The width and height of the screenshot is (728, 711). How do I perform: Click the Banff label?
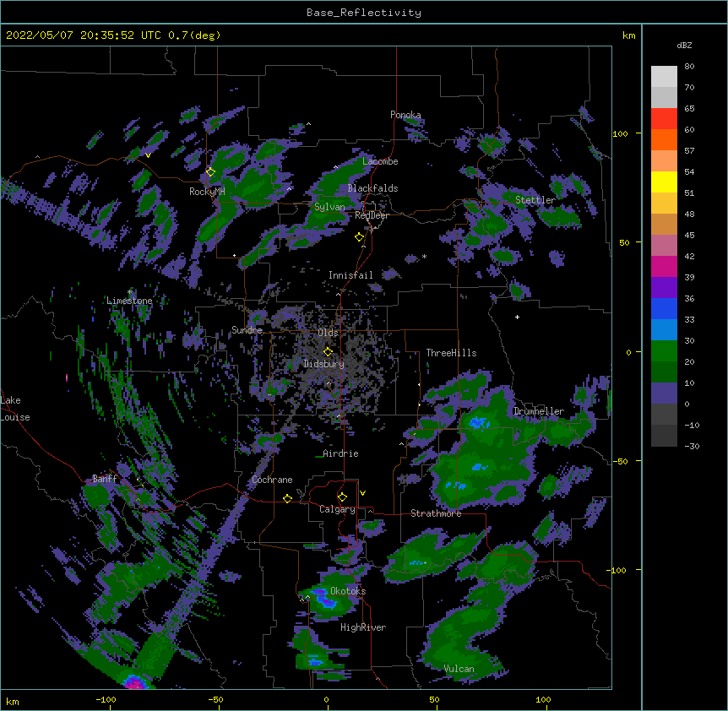point(105,479)
